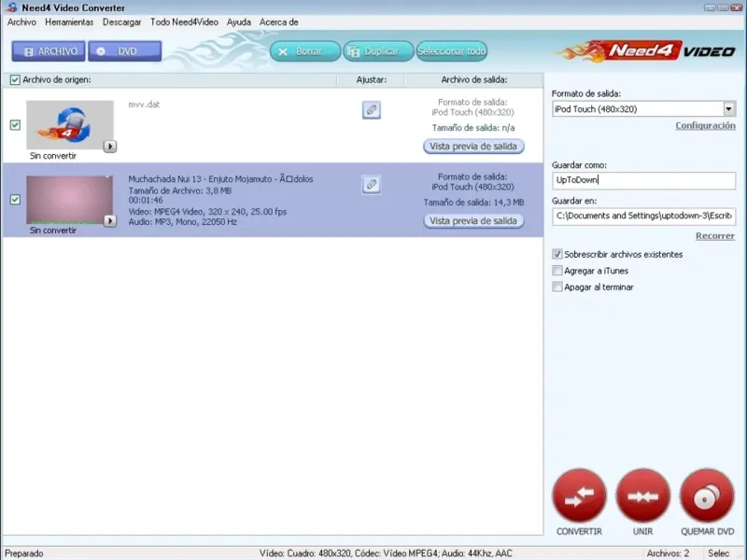Click the Borrar delete button
The height and width of the screenshot is (560, 747).
pyautogui.click(x=305, y=51)
